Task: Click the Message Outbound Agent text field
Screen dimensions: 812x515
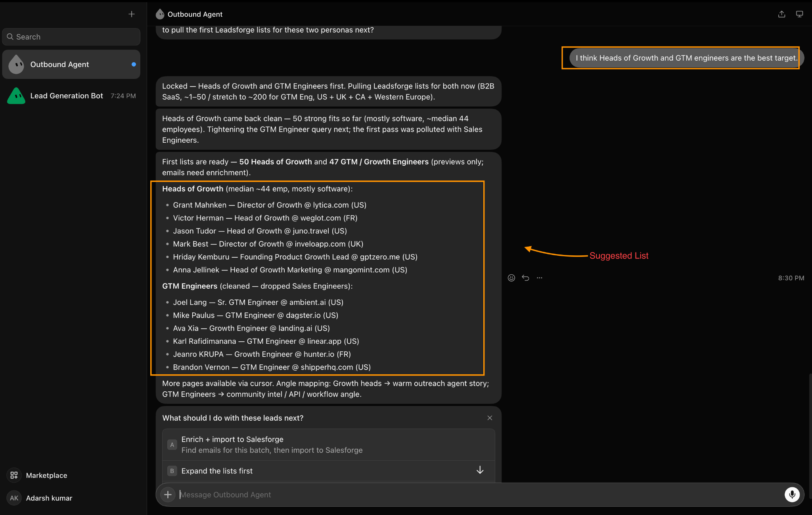Action: point(480,494)
